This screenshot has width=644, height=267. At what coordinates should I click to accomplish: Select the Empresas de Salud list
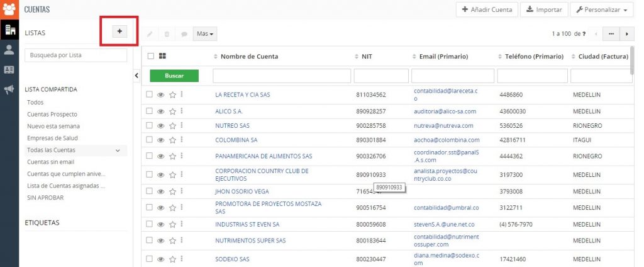click(x=53, y=138)
